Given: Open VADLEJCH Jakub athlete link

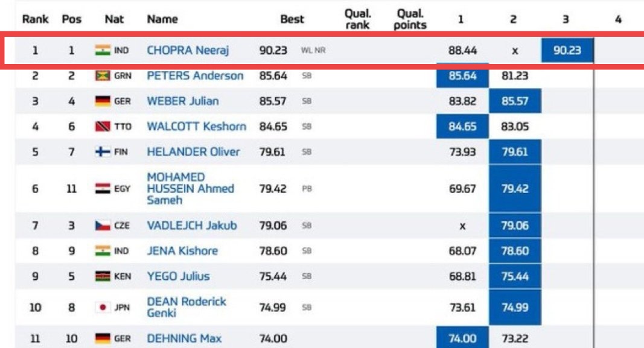Looking at the screenshot, I should coord(192,226).
